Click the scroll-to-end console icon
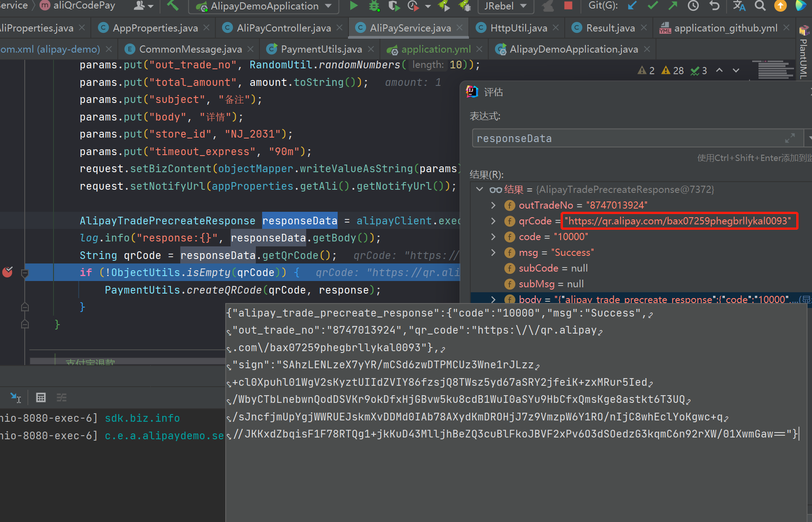 (15, 397)
